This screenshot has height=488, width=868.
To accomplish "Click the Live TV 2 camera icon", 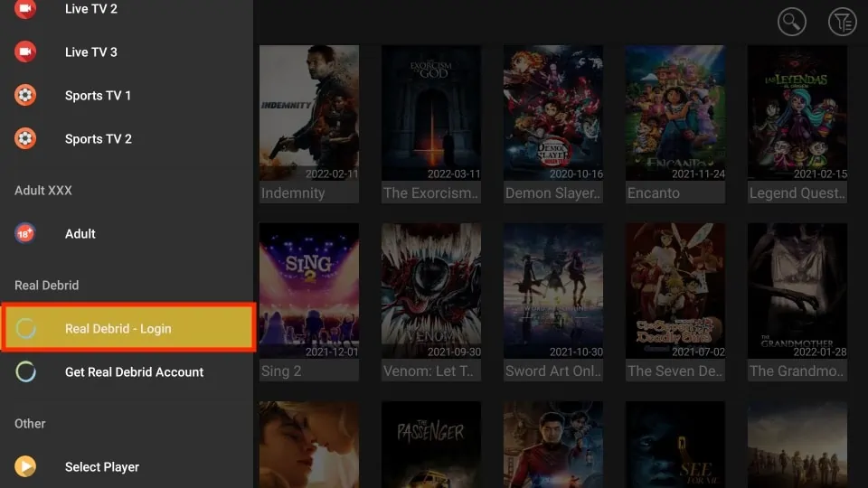I will point(25,8).
